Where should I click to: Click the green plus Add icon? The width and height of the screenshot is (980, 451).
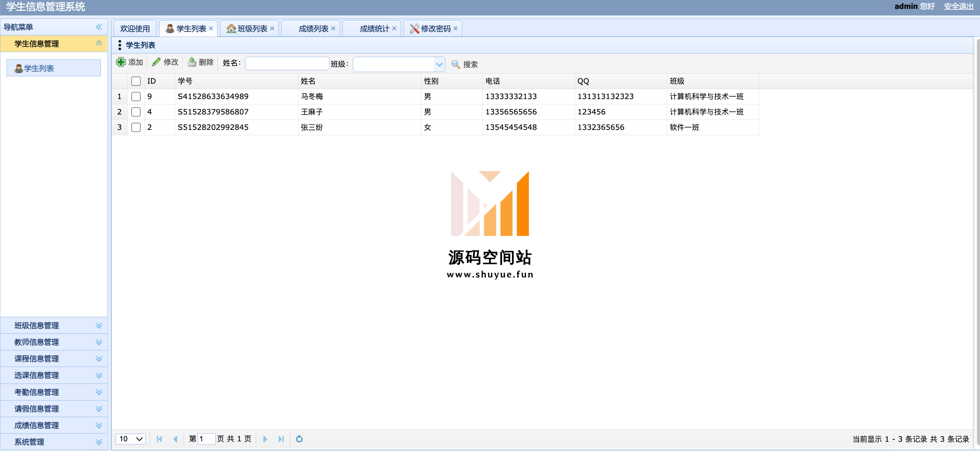121,62
